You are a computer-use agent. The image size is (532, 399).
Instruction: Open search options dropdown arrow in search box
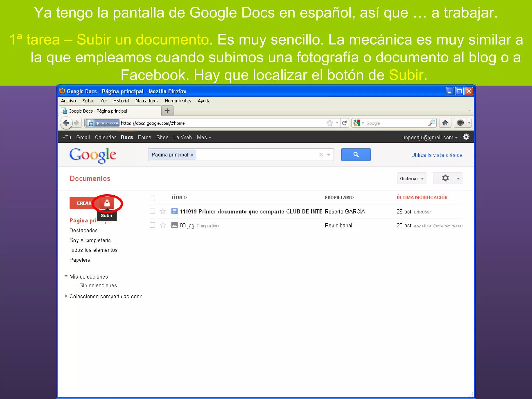coord(329,155)
